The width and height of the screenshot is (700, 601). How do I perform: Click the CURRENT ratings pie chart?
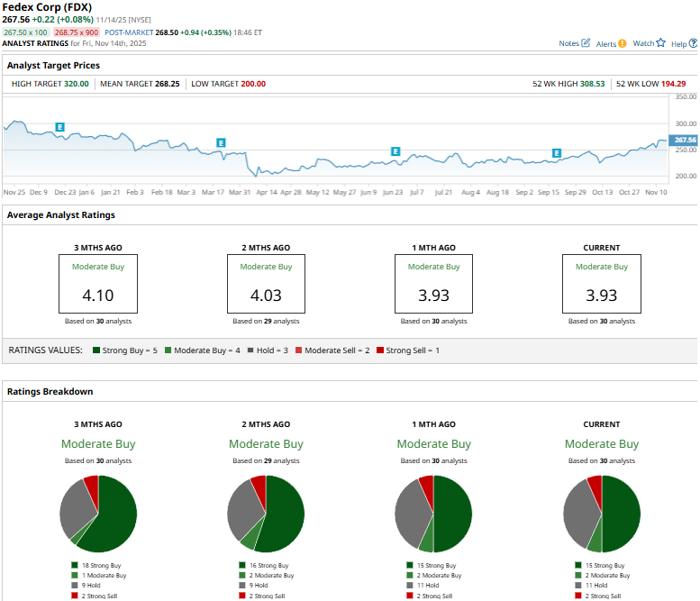pyautogui.click(x=602, y=514)
